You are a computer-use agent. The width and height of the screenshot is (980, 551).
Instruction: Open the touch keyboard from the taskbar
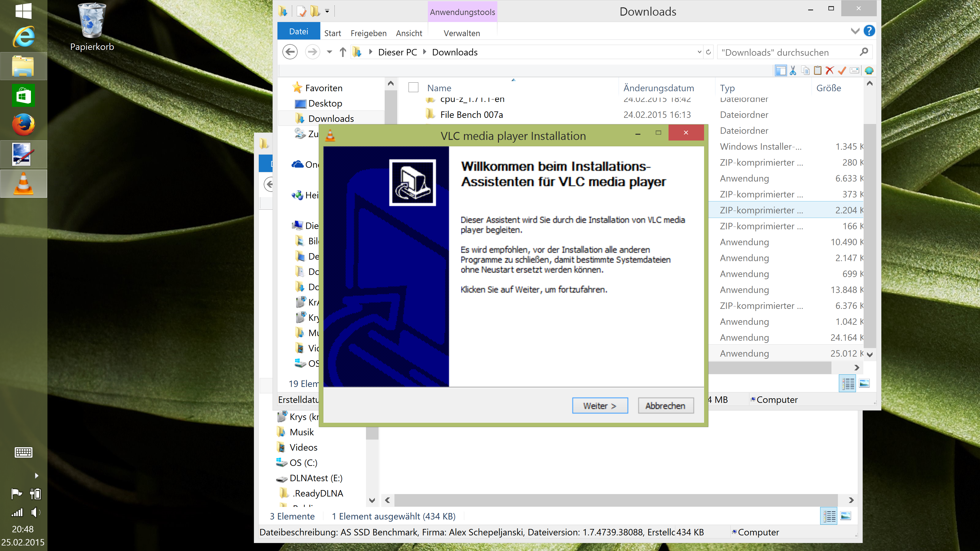coord(23,452)
